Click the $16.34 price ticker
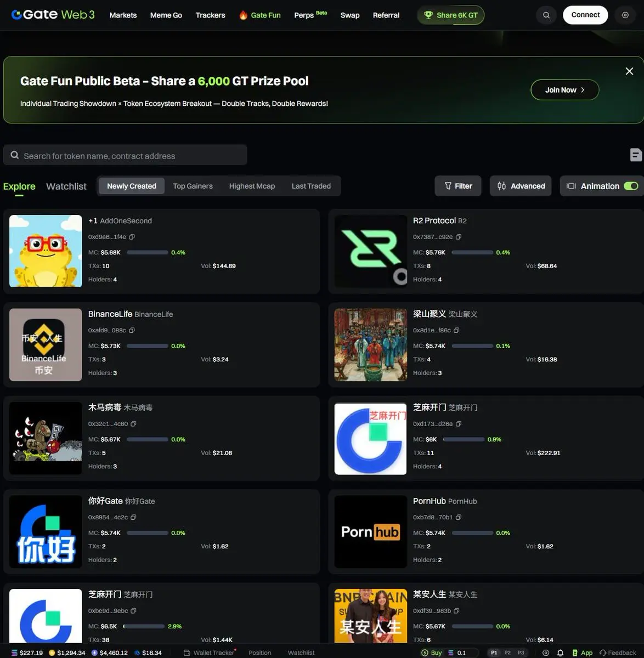 pyautogui.click(x=148, y=653)
